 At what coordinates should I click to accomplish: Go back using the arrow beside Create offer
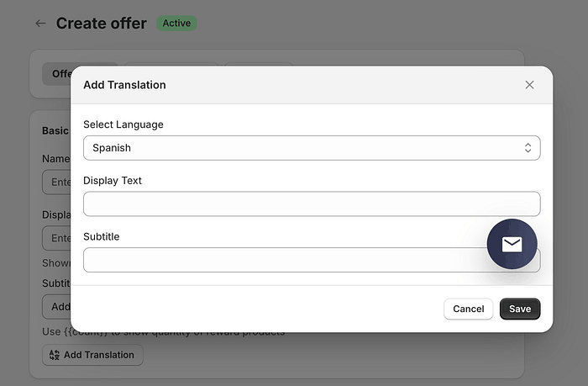[40, 24]
